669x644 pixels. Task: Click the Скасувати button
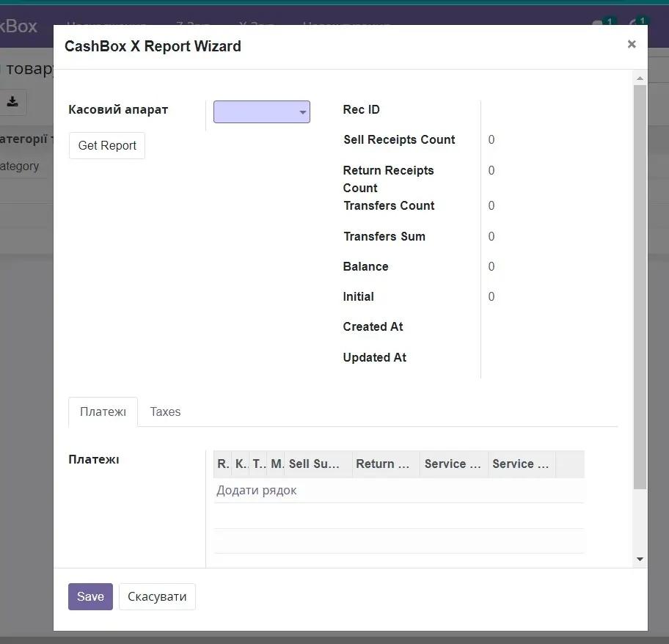coord(157,596)
